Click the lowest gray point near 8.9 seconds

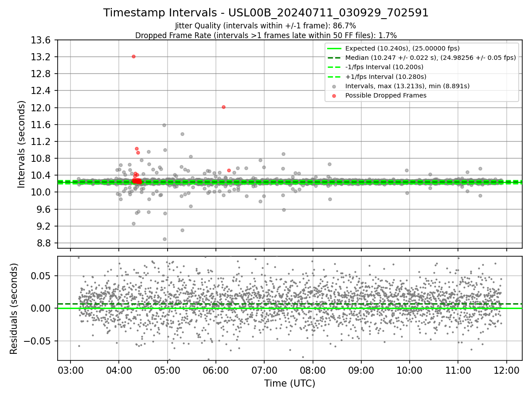164,239
